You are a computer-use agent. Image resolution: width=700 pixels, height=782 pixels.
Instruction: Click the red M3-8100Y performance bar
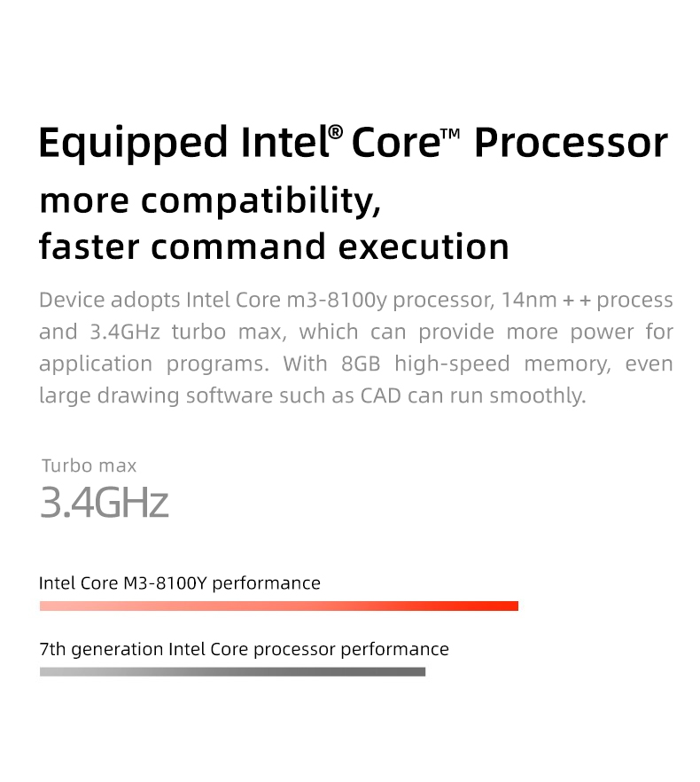pyautogui.click(x=278, y=606)
